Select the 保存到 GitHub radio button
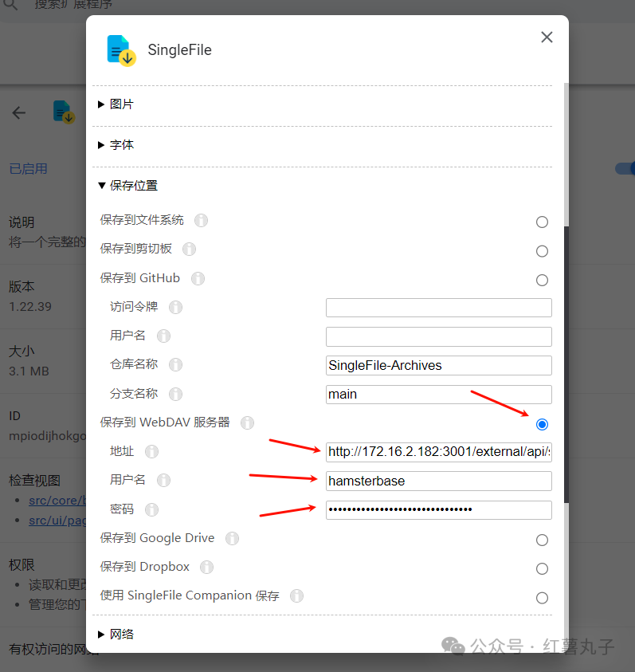Viewport: 635px width, 672px height. pos(542,281)
